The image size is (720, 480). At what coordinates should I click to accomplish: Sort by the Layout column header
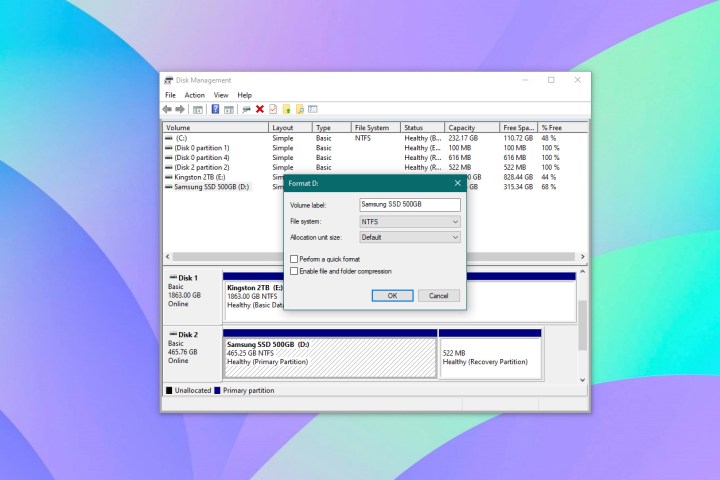tap(291, 128)
